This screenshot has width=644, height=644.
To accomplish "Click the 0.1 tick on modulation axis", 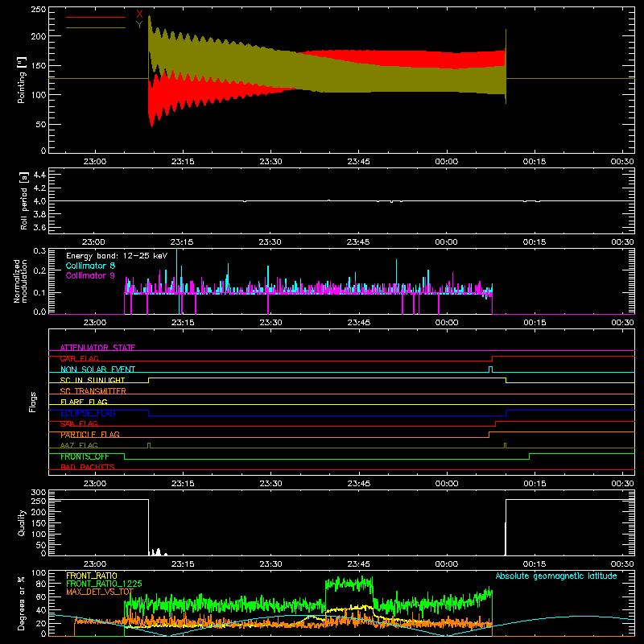I will (x=39, y=293).
